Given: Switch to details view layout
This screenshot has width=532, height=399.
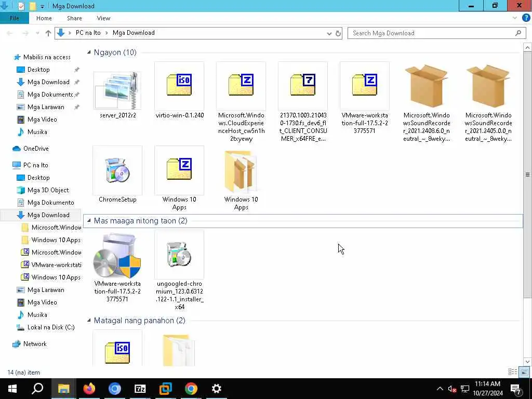Looking at the screenshot, I should (512, 372).
